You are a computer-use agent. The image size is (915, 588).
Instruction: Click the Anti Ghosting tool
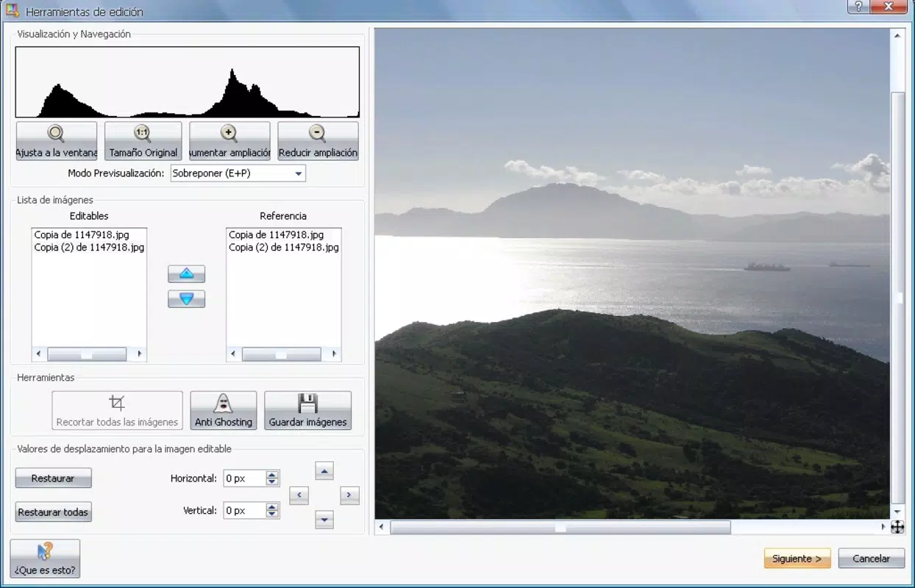pos(224,410)
